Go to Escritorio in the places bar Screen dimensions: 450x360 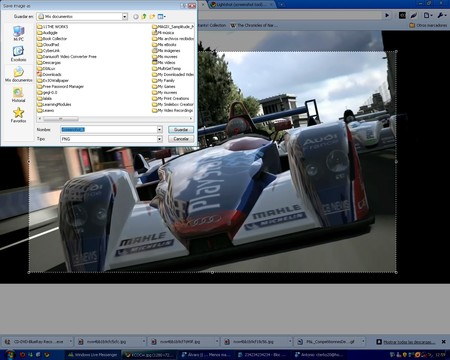(18, 54)
